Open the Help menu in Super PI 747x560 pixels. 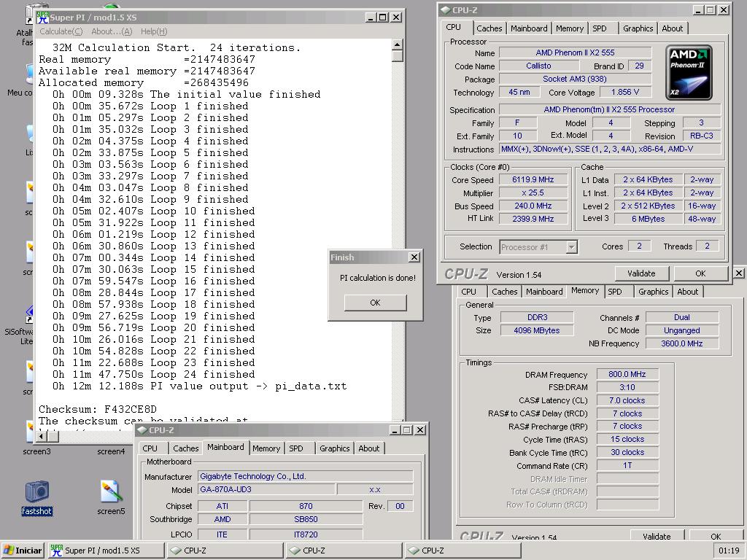(154, 31)
